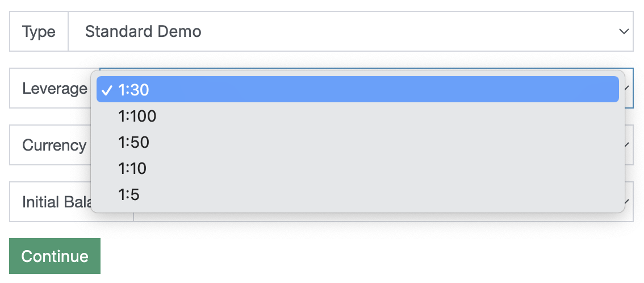Click the Leverage field chevron arrow

tap(628, 88)
